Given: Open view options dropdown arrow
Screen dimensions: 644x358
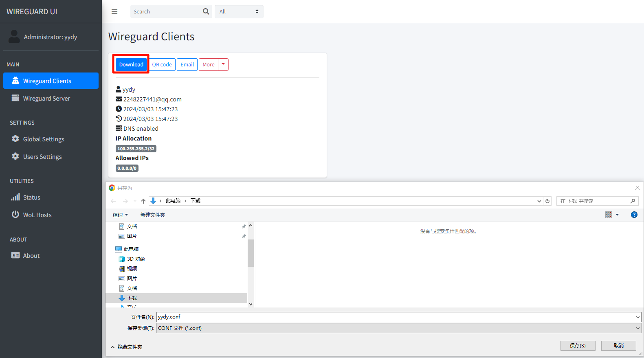Looking at the screenshot, I should (618, 215).
